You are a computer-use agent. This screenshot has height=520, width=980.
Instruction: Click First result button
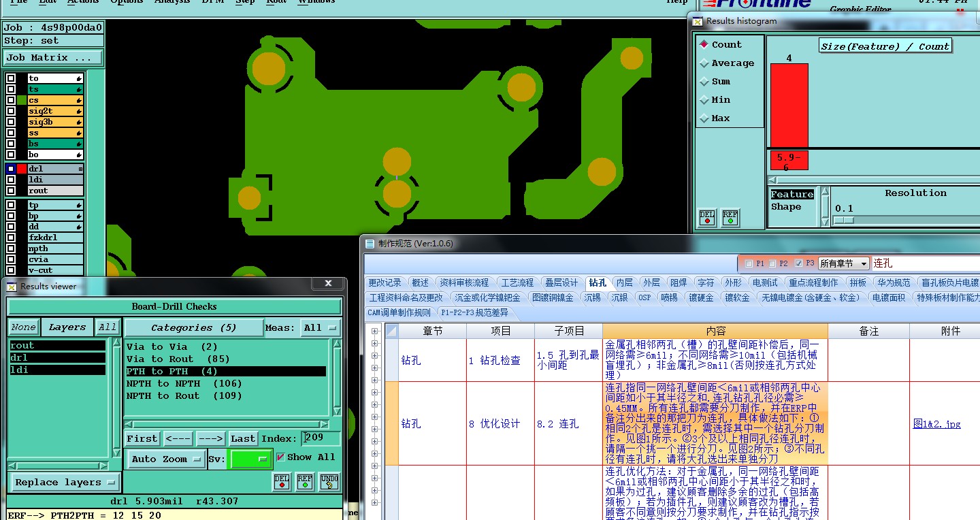tap(142, 439)
